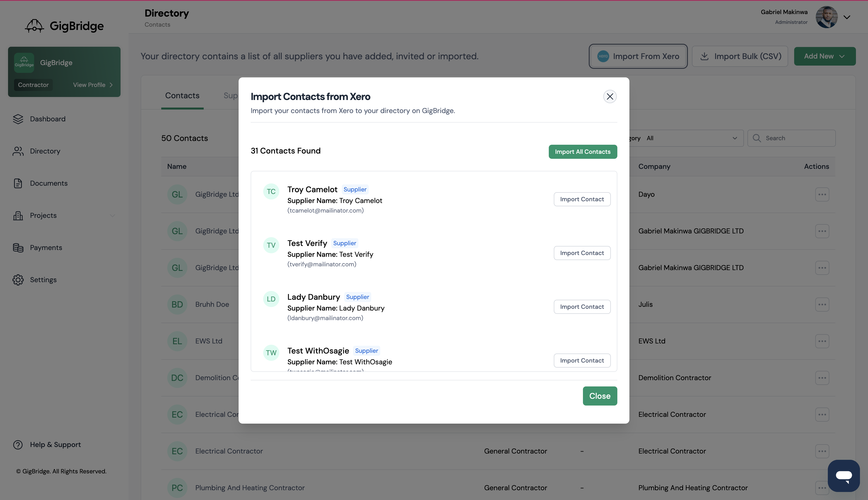Screen dimensions: 868x500
Task: Click Supplier tag next to Troy Camelot
Action: [x=355, y=189]
